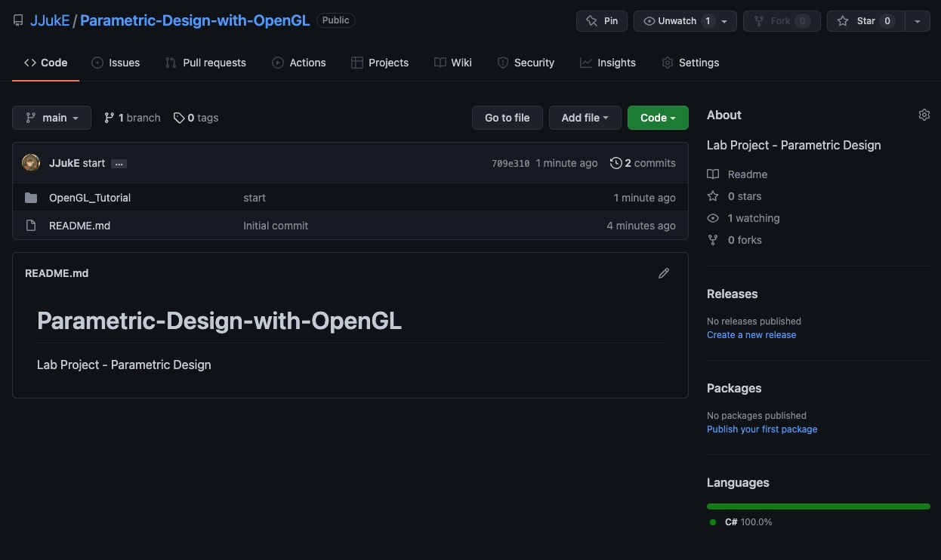
Task: View the Insights tab
Action: [608, 63]
